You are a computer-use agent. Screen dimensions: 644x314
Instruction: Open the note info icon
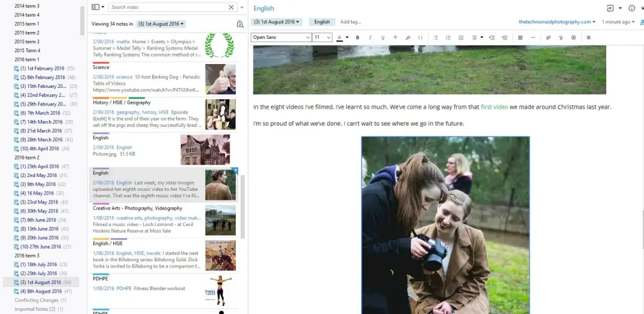pos(631,8)
